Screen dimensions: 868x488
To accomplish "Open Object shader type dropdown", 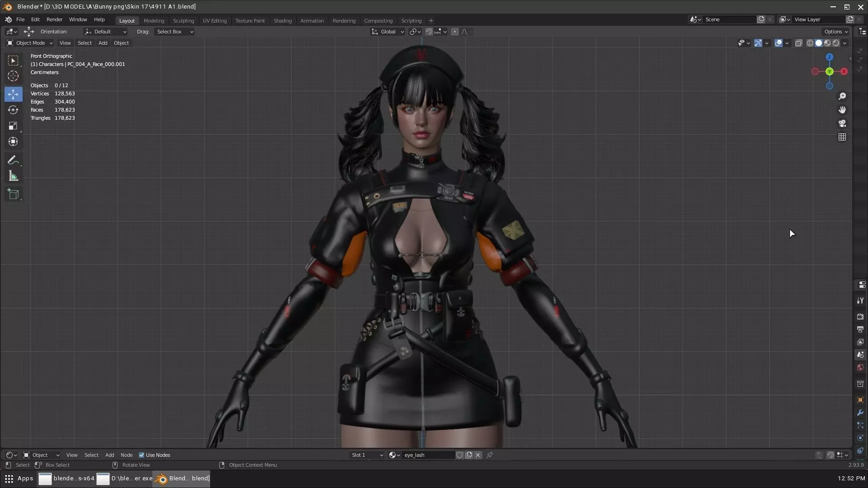I will tap(41, 455).
